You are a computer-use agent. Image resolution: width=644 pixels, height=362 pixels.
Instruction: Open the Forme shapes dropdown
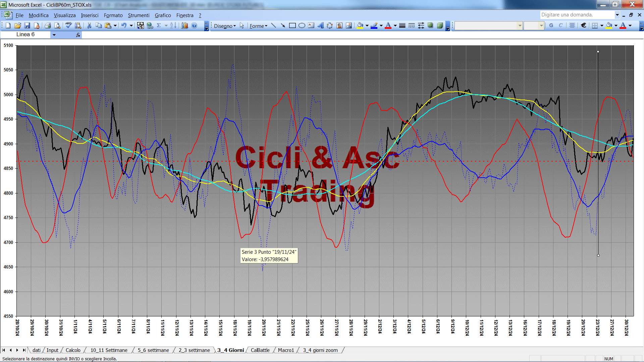pyautogui.click(x=259, y=26)
